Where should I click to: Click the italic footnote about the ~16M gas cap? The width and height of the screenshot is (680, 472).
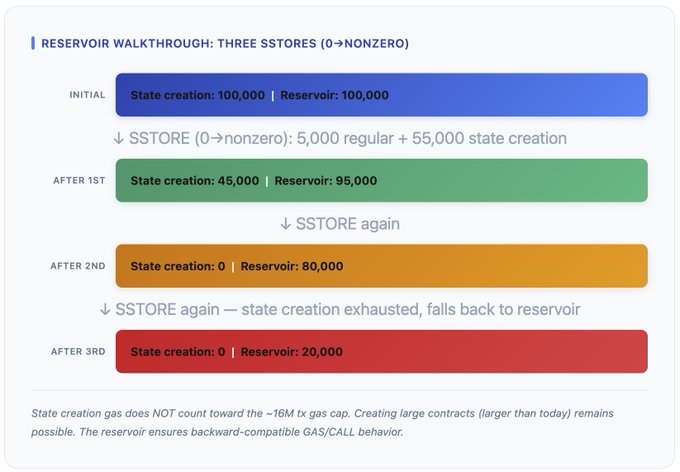pos(339,424)
